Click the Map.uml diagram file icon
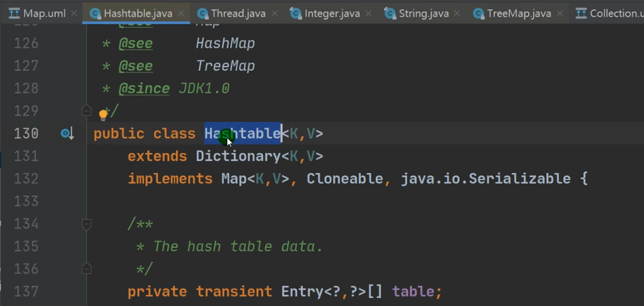 click(14, 13)
